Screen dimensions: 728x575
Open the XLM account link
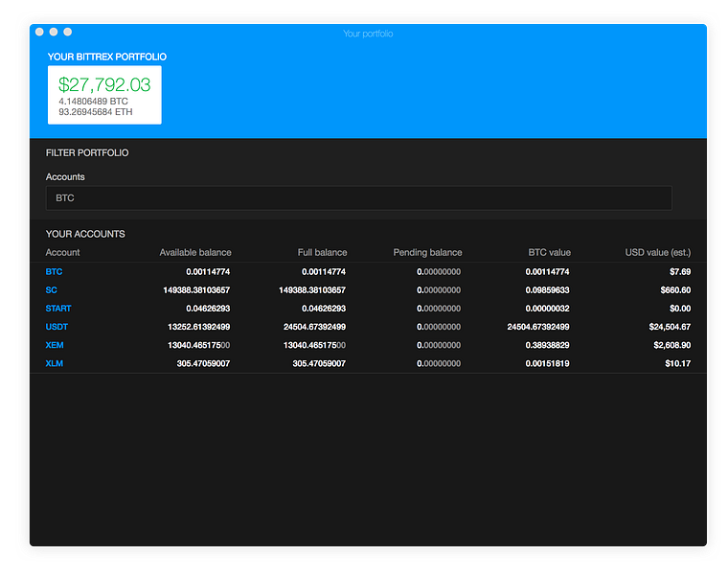(54, 363)
